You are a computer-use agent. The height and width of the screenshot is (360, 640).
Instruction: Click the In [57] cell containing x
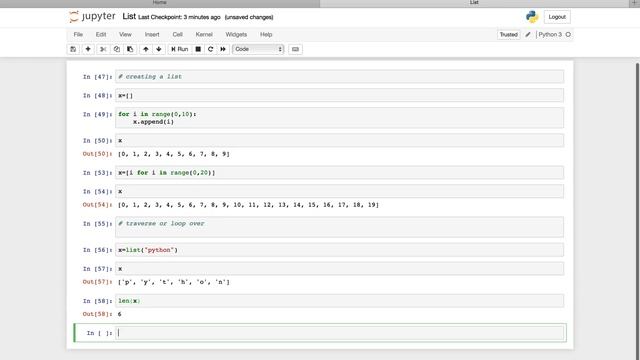(340, 269)
